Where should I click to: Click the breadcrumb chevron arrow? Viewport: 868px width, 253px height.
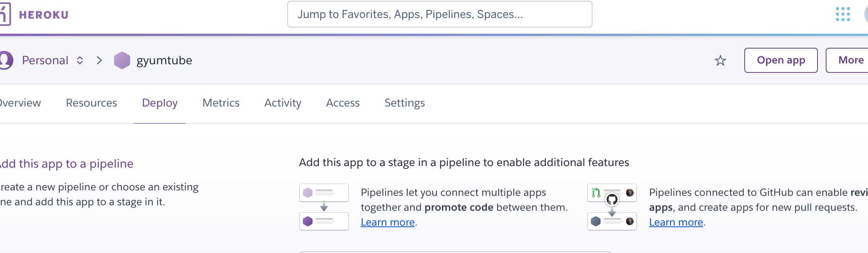coord(99,60)
